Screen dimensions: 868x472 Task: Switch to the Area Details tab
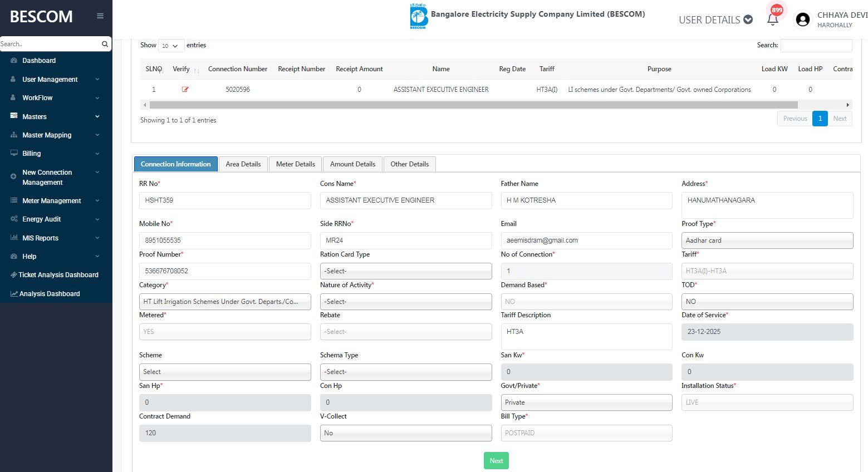tap(243, 164)
